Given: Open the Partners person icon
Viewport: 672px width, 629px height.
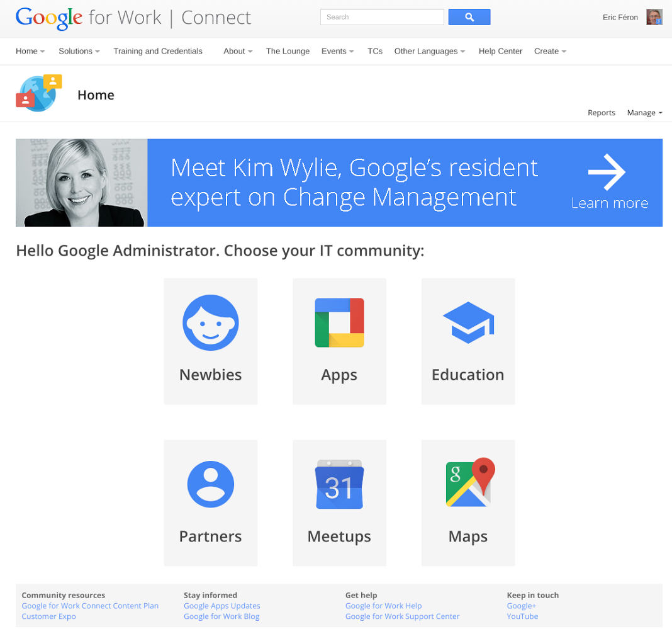Looking at the screenshot, I should (x=210, y=484).
